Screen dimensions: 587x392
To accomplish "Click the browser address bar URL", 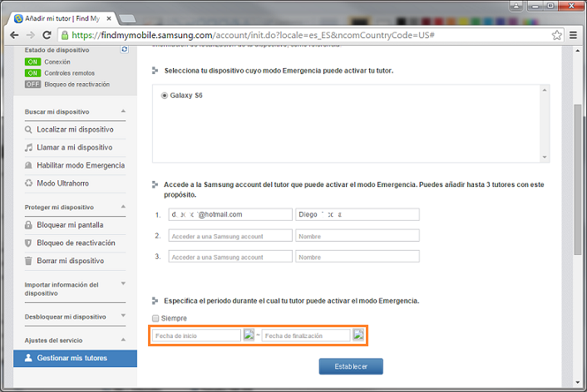I will pos(253,35).
